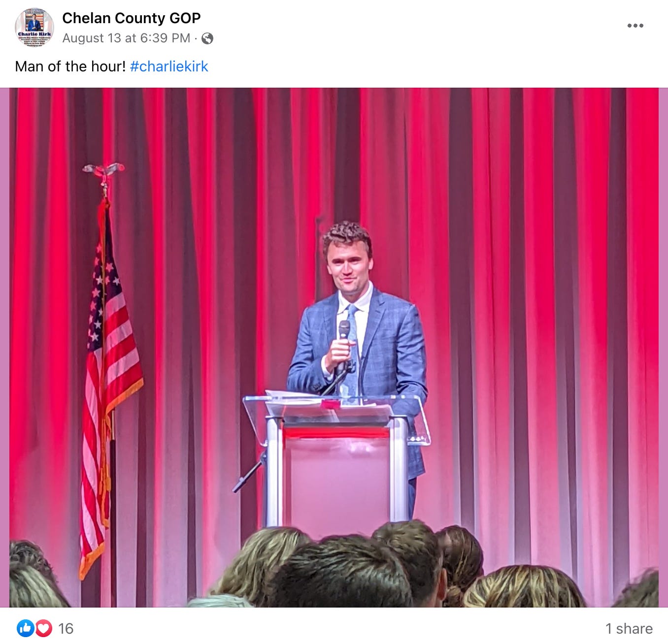Click the red heart Love reaction icon
Viewport: 668px width, 644px height.
(43, 628)
